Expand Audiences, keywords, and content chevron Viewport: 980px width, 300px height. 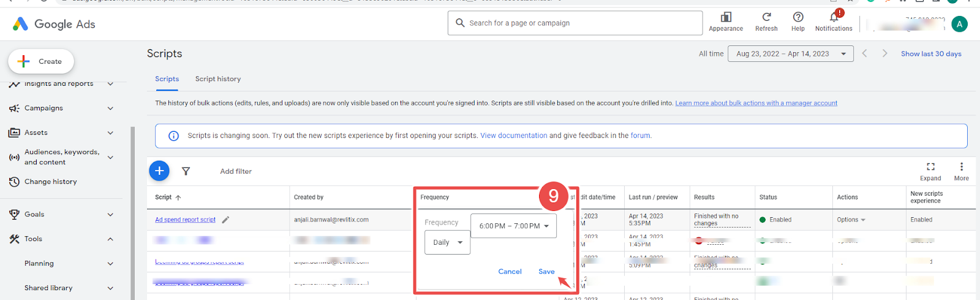tap(110, 157)
